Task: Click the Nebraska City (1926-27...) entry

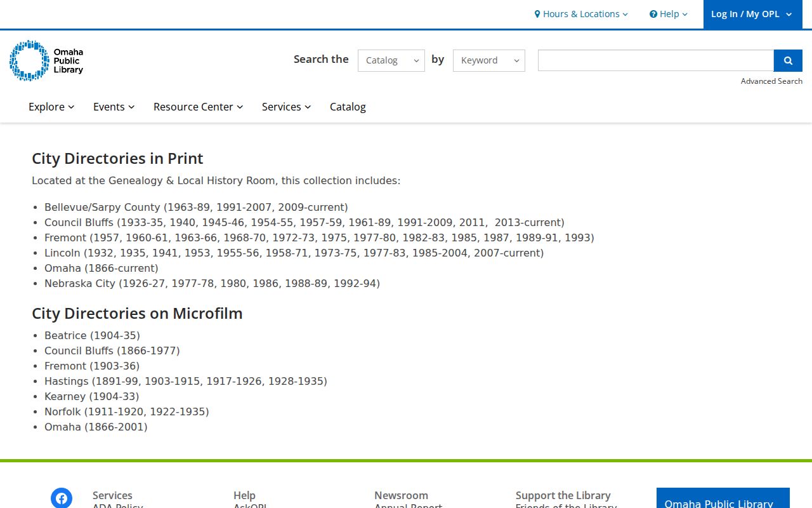Action: pyautogui.click(x=212, y=283)
